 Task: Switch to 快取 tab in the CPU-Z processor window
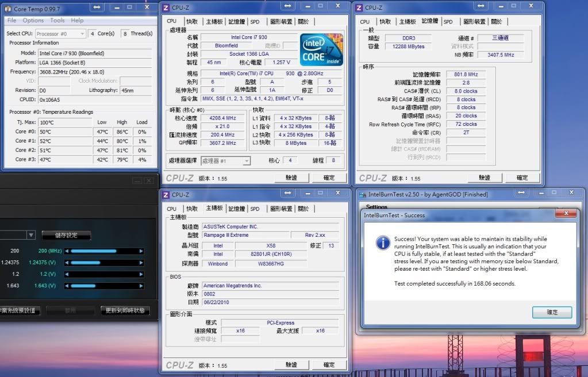point(192,22)
